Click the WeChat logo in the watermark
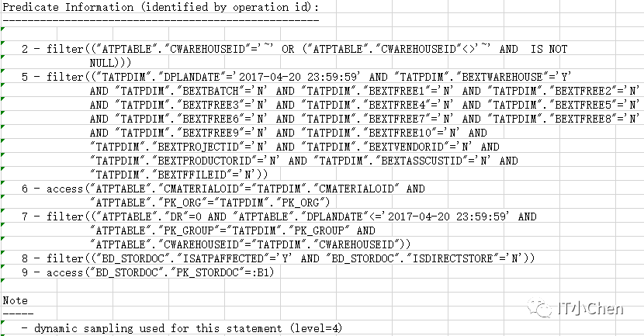Screen dimensions: 644x336 coord(539,308)
